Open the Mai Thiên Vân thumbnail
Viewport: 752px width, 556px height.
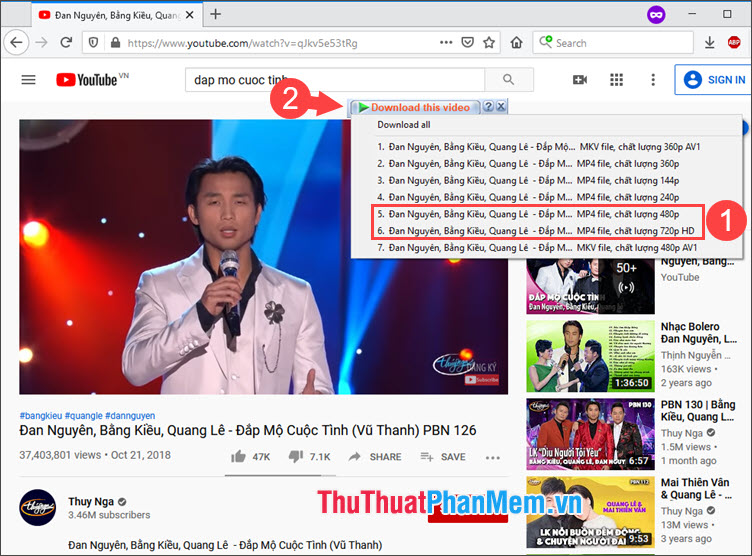coord(590,512)
